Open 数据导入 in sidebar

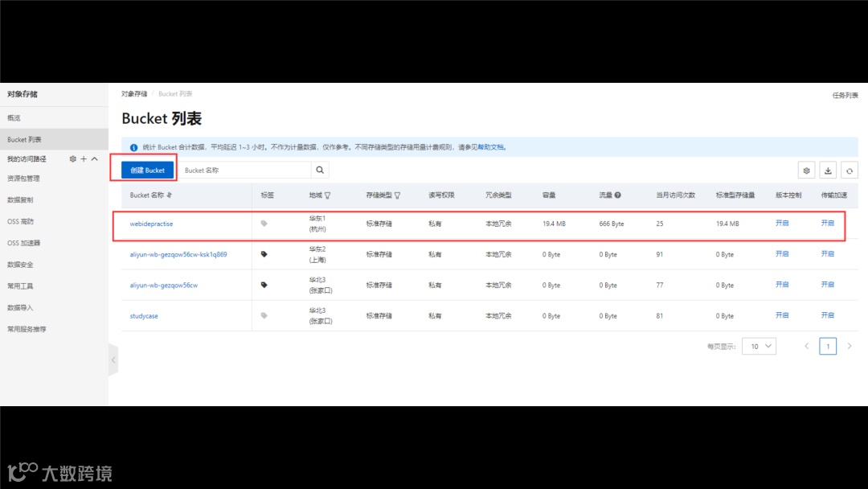coord(20,308)
